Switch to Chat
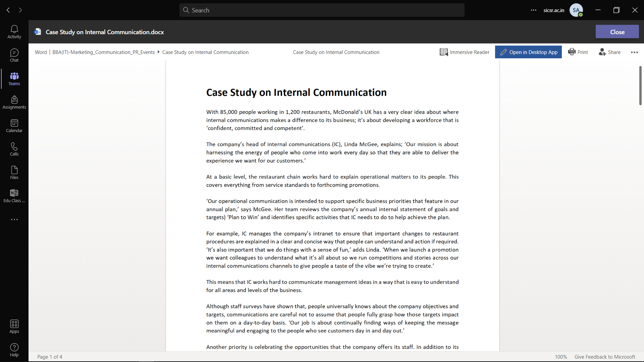Screen dimensions: 644x362 [x=14, y=55]
